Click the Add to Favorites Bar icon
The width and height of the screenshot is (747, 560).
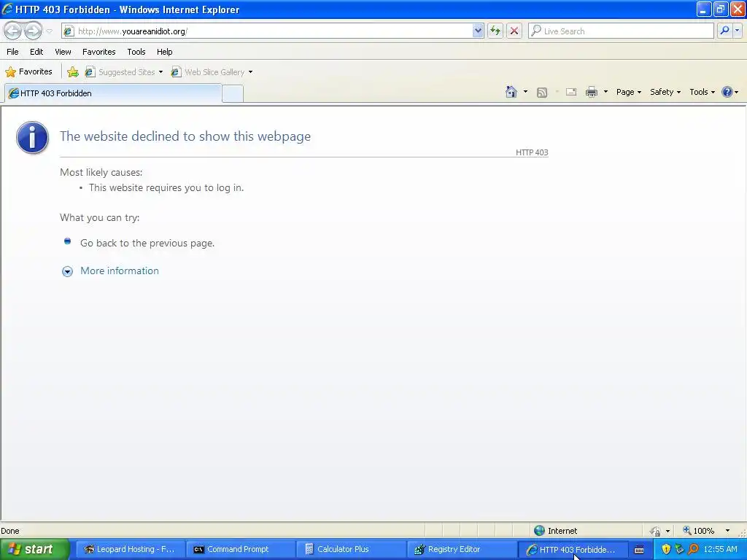[73, 72]
